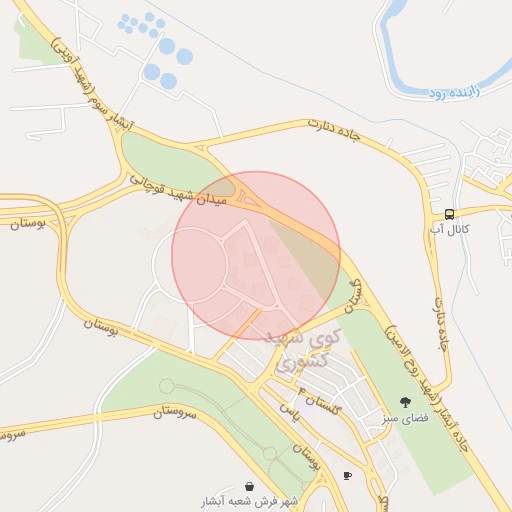The image size is (512, 512).
Task: Open the shopping basket icon for شهر فرش
Action: click(249, 486)
